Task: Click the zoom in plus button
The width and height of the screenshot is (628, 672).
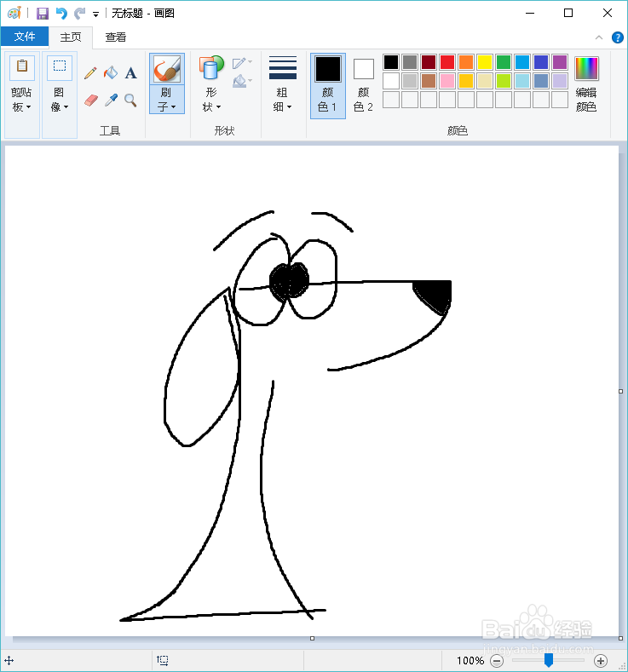Action: tap(601, 661)
